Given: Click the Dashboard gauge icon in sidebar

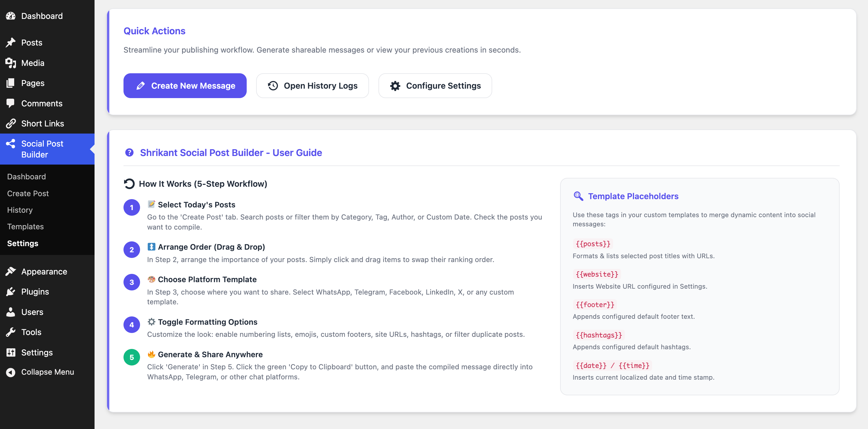Looking at the screenshot, I should (x=11, y=16).
